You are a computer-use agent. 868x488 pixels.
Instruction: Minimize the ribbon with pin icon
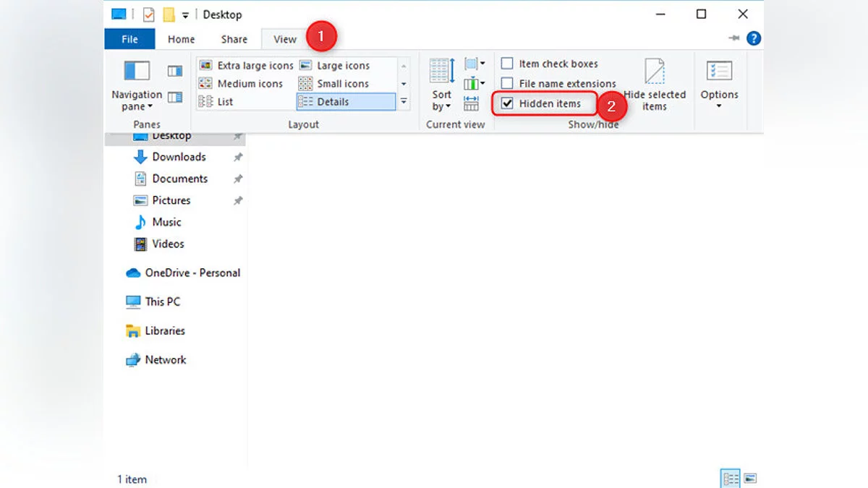click(735, 39)
